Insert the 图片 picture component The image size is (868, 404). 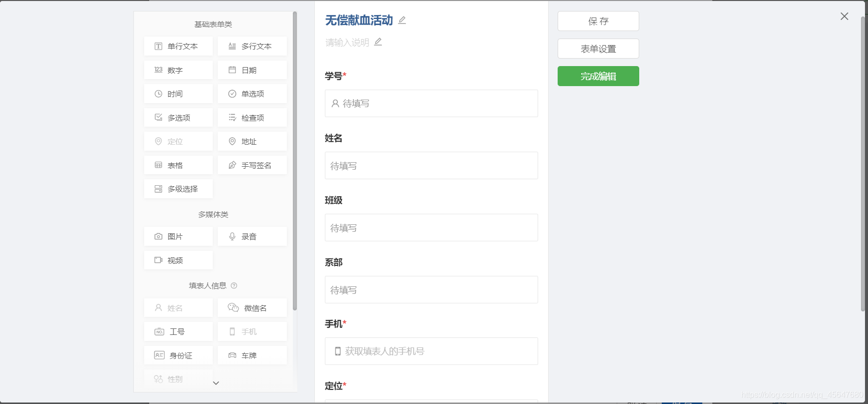pos(178,236)
